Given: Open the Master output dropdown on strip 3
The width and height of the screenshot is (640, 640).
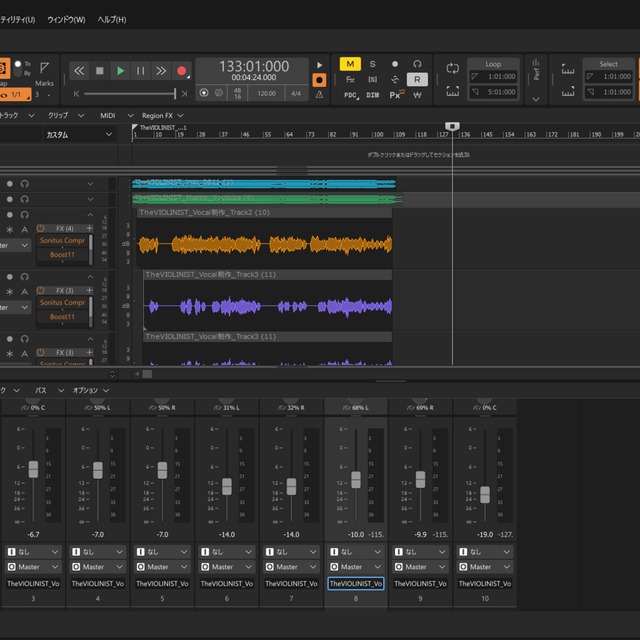Looking at the screenshot, I should 34,566.
